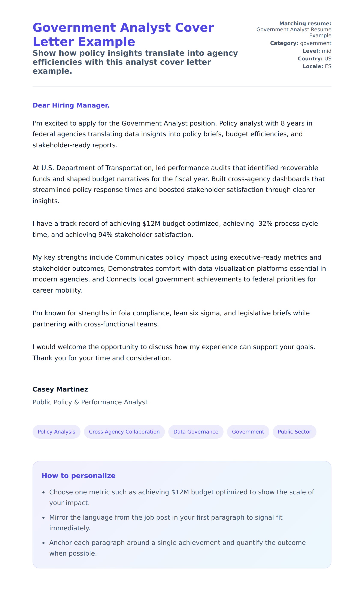The width and height of the screenshot is (364, 589).
Task: Click the Locale: ES metadata line
Action: [317, 66]
